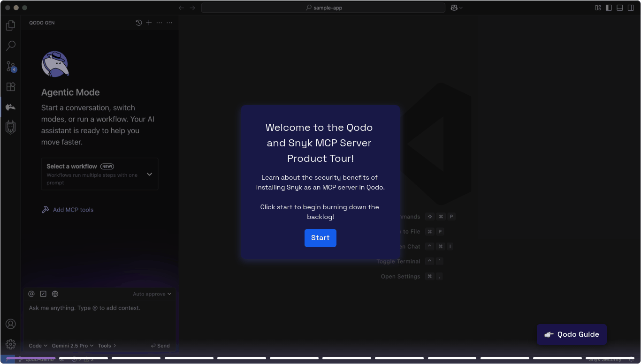Image resolution: width=641 pixels, height=364 pixels.
Task: Show Qodo chat history
Action: (x=139, y=23)
